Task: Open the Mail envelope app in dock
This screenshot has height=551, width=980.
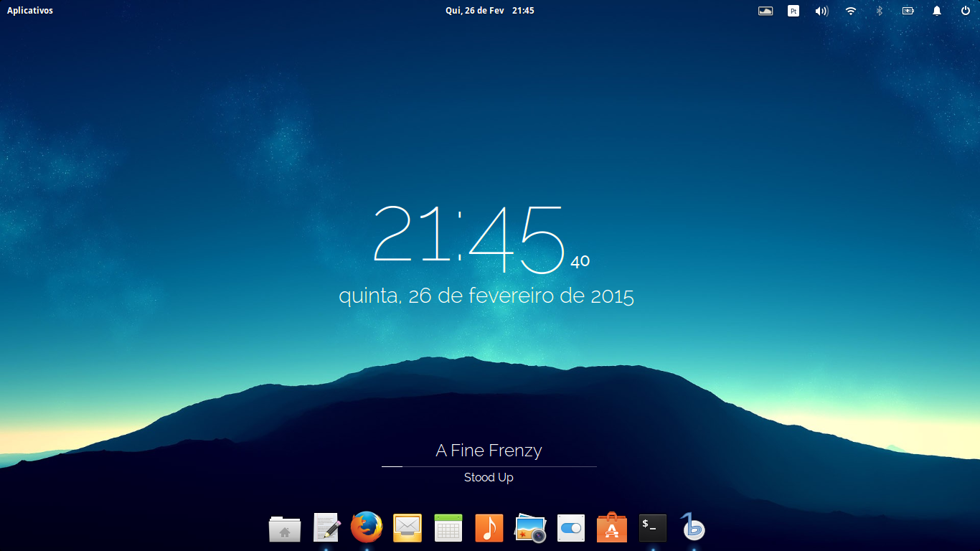Action: pos(407,528)
